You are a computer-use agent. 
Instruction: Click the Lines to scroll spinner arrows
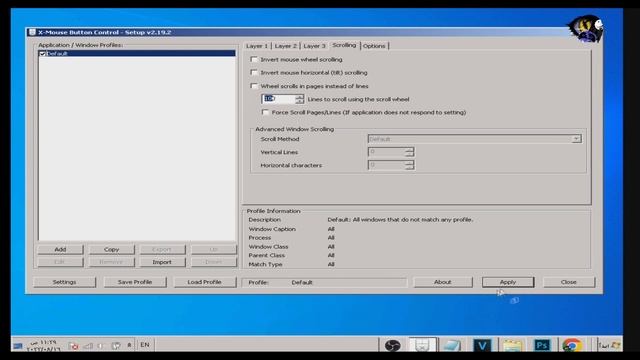click(300, 99)
